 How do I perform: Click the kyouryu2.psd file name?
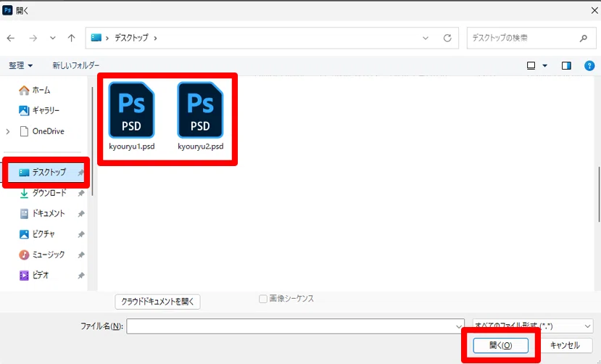coord(201,146)
